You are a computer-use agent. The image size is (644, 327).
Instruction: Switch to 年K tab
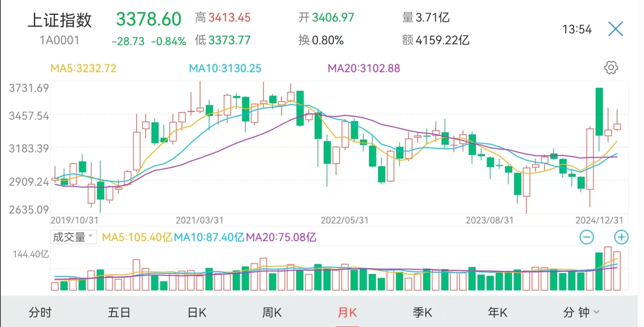click(497, 313)
